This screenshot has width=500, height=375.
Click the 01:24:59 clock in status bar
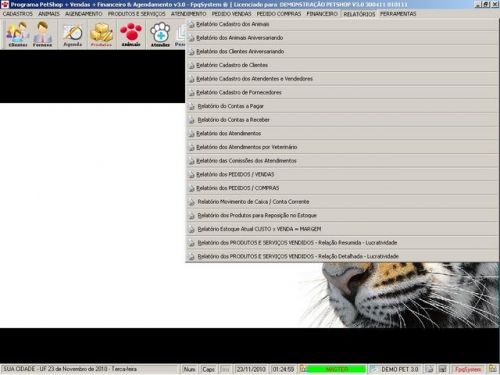283,369
